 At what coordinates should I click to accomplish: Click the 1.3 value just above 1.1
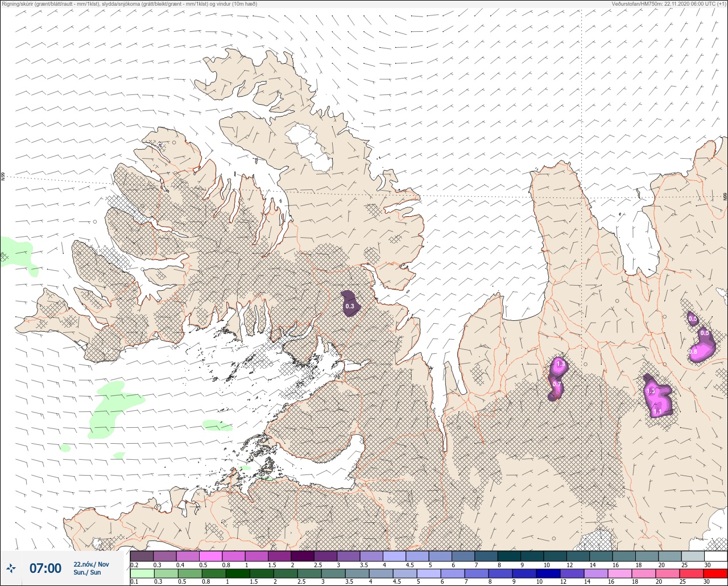coord(651,391)
